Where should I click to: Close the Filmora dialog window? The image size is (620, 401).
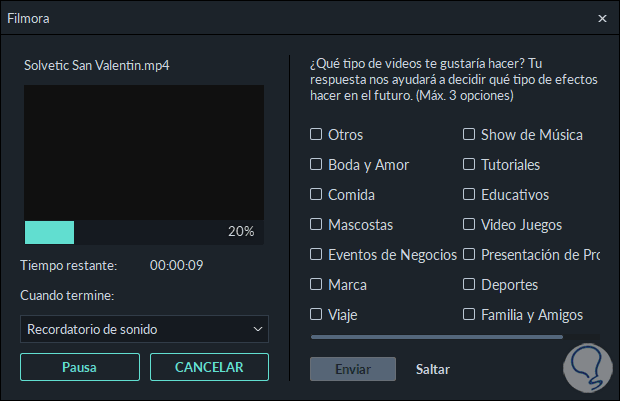(602, 18)
